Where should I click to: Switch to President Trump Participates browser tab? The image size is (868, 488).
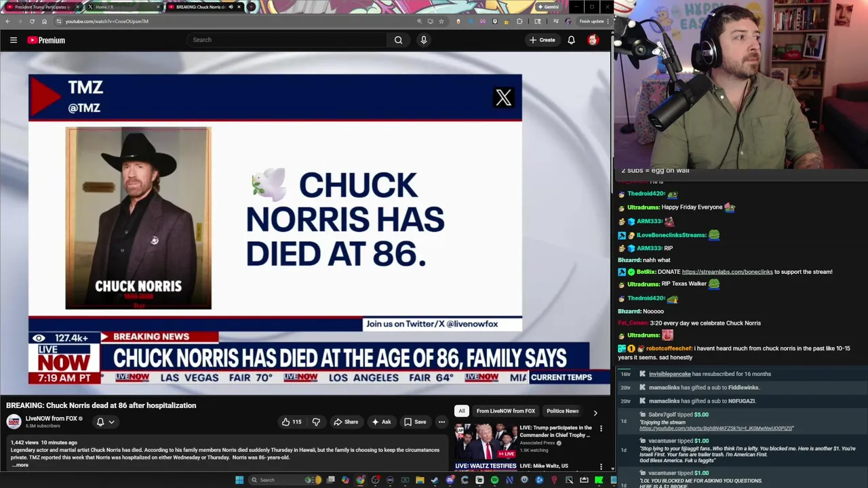[41, 7]
